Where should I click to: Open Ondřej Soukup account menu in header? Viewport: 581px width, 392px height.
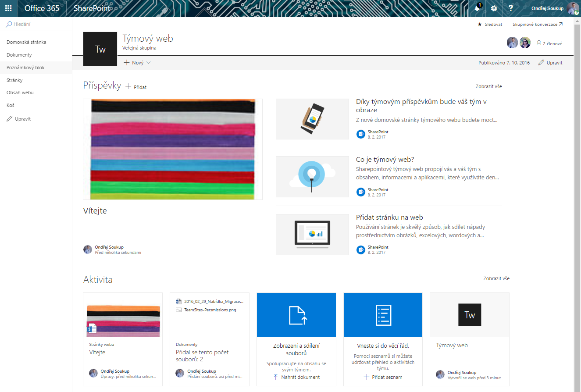click(x=554, y=8)
